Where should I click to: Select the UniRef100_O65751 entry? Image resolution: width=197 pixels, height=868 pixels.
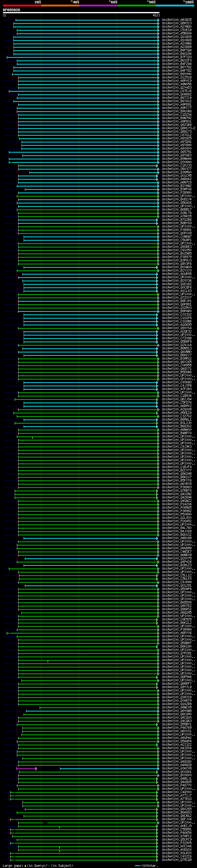[x=177, y=152]
